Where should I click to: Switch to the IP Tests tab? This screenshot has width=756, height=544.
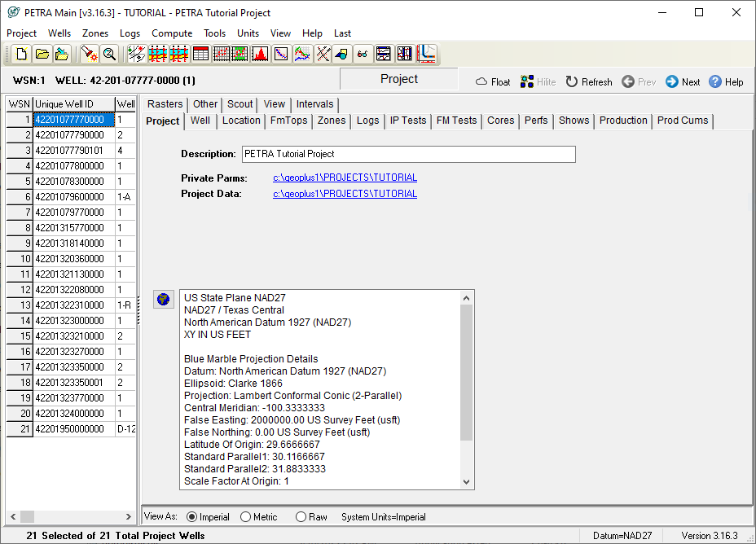[408, 121]
